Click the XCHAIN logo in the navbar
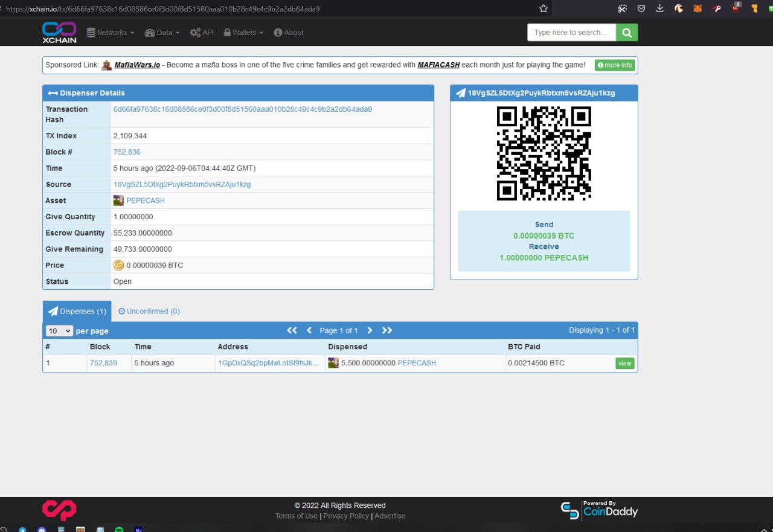 (59, 32)
